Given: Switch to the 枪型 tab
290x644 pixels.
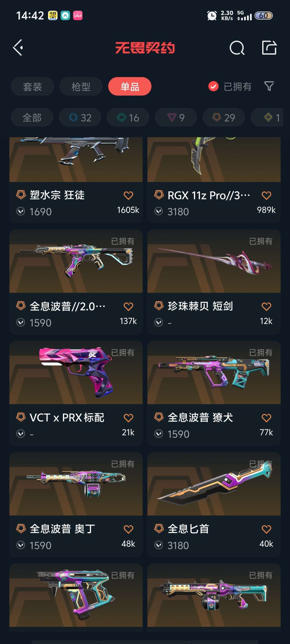Looking at the screenshot, I should pyautogui.click(x=81, y=86).
